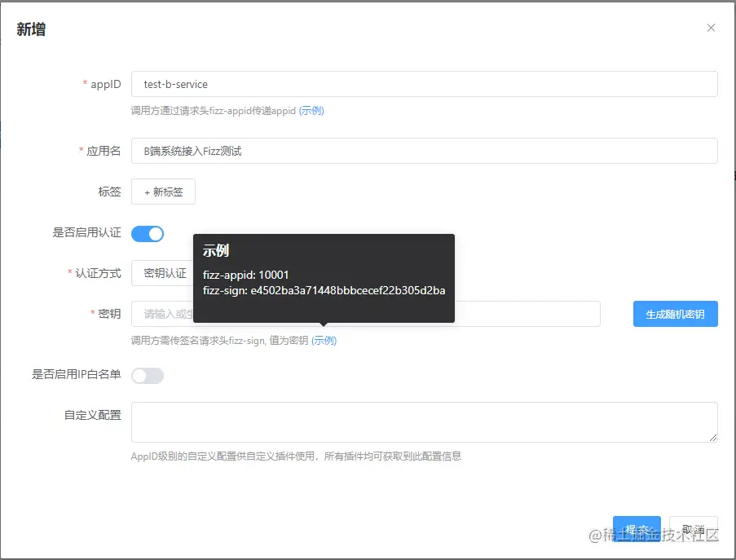The height and width of the screenshot is (560, 736).
Task: Cancel the dialog with 取消 button
Action: coord(694,528)
